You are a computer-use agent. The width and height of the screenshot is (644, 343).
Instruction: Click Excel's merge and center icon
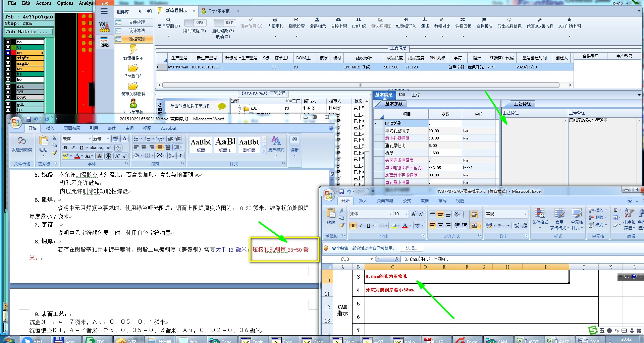click(474, 225)
